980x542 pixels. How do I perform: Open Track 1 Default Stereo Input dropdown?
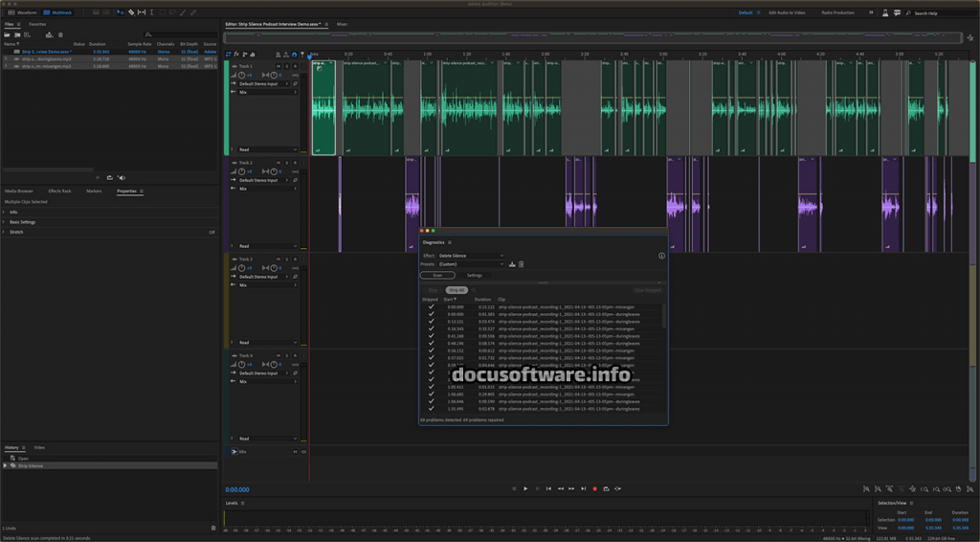click(x=264, y=83)
